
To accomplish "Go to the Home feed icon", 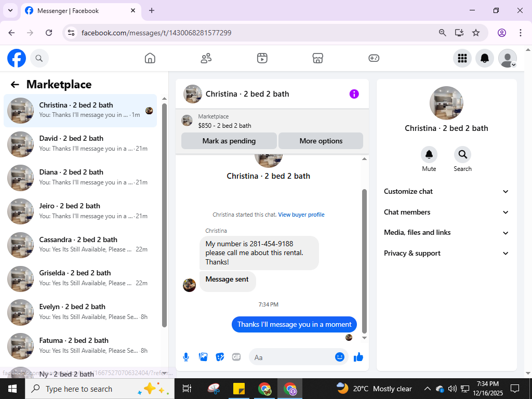I will click(150, 58).
